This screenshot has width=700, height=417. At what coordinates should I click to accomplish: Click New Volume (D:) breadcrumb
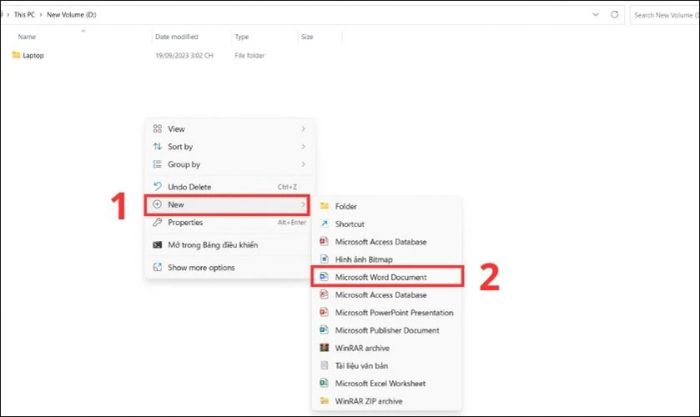pos(71,15)
